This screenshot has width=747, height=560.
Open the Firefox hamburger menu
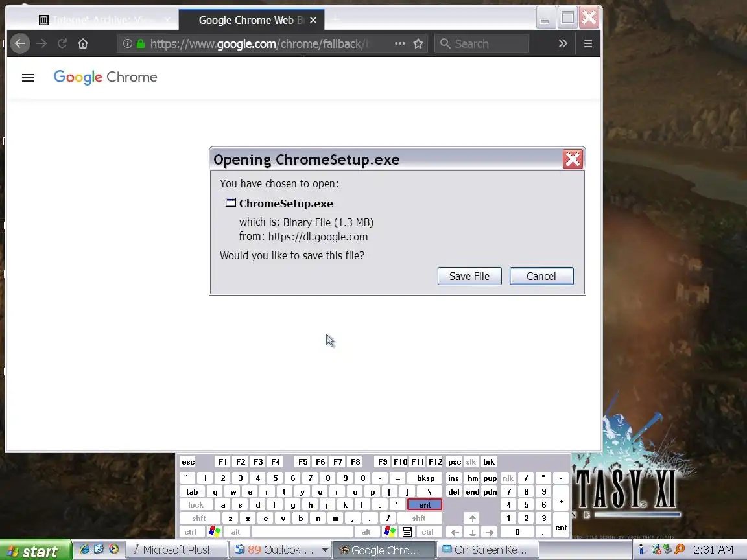tap(588, 44)
